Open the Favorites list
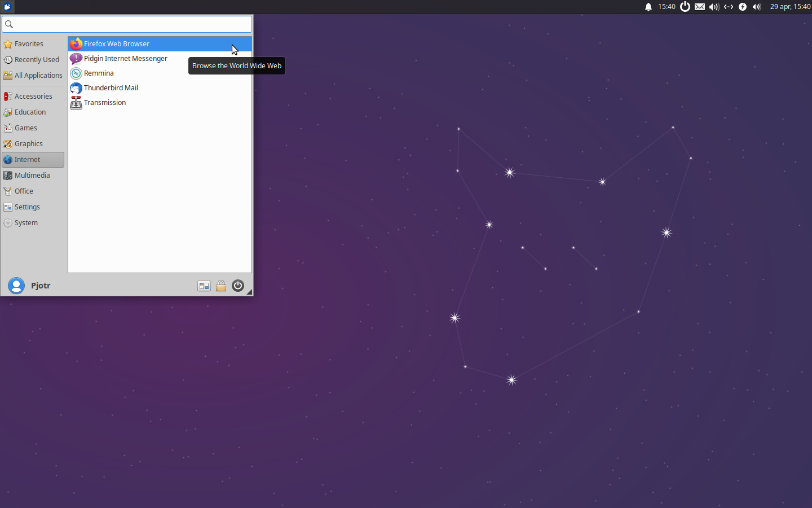This screenshot has height=508, width=812. click(29, 43)
